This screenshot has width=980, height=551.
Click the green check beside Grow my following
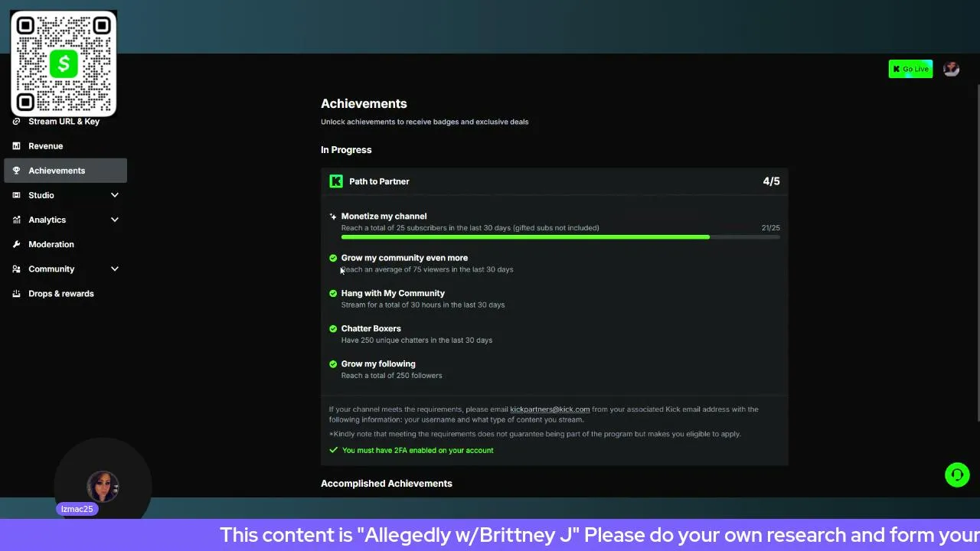click(333, 364)
